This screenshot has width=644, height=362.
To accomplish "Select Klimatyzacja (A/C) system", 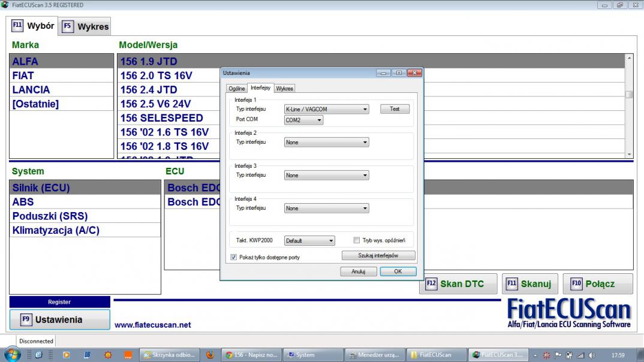I will pos(85,230).
